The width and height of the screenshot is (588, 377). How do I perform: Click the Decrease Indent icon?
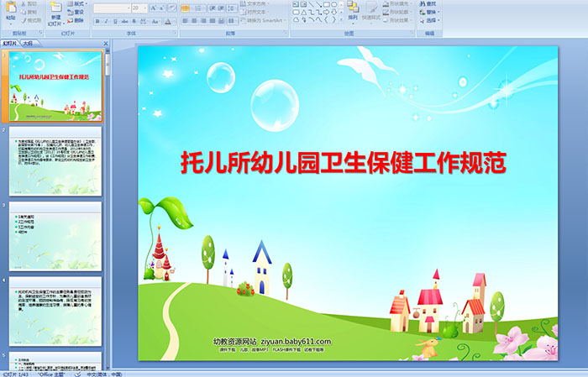[x=213, y=8]
